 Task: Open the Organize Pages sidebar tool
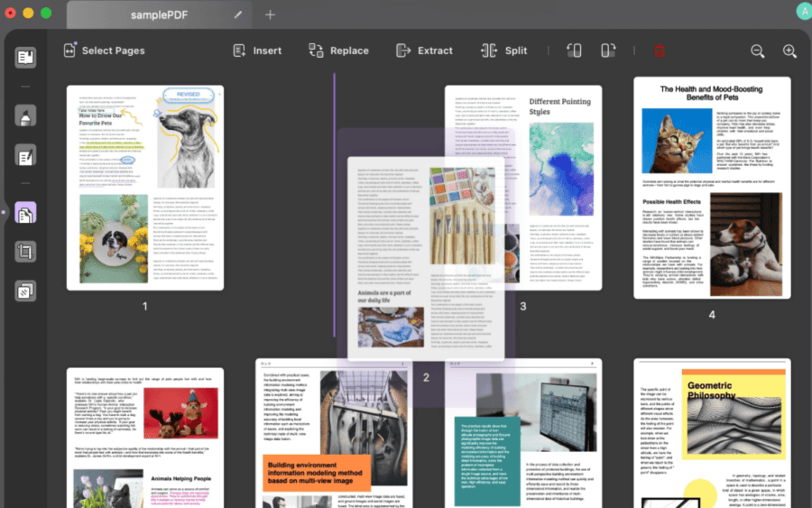pyautogui.click(x=25, y=213)
